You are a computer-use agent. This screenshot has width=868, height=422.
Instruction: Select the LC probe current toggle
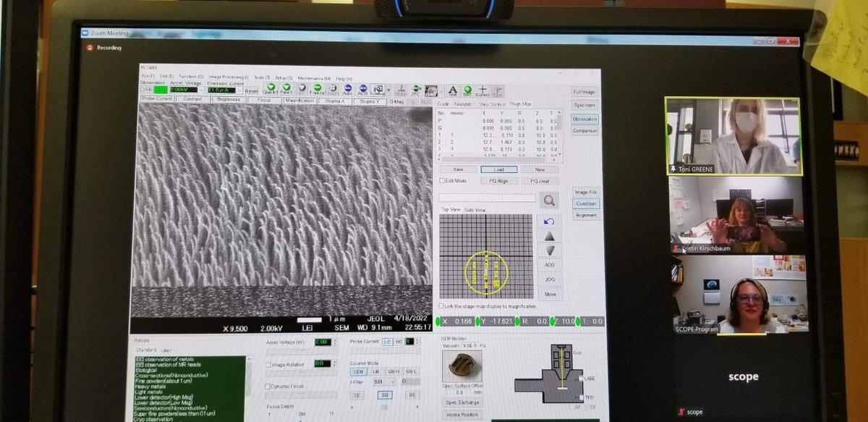coord(388,342)
